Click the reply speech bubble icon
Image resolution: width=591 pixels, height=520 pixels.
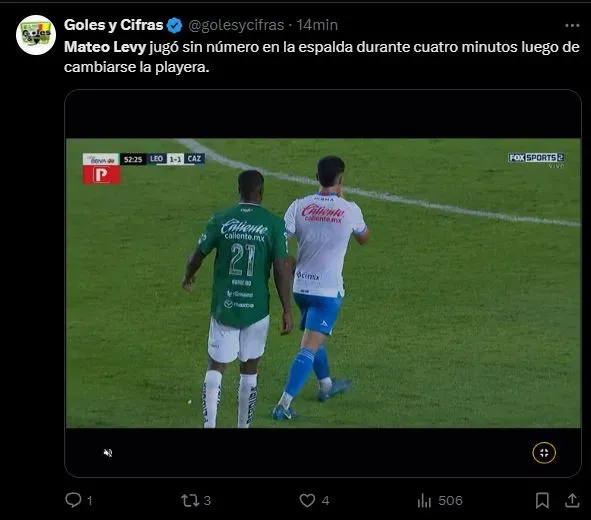tap(73, 500)
